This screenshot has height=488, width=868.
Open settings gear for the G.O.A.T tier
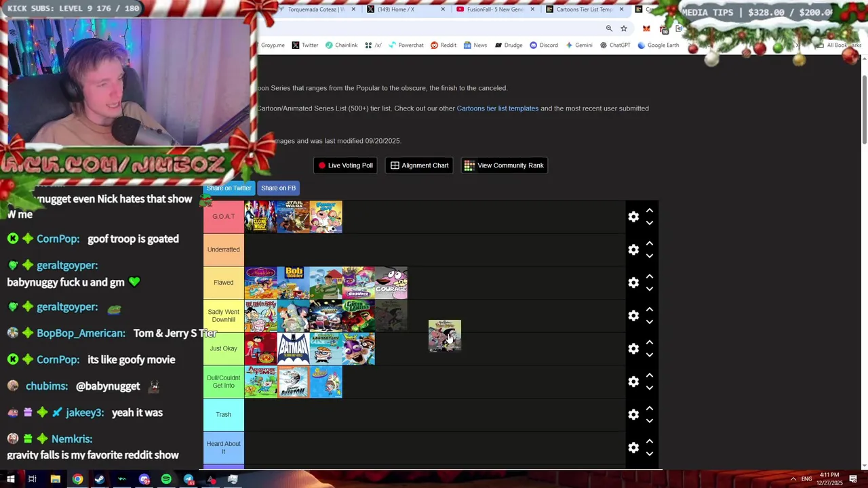(633, 217)
